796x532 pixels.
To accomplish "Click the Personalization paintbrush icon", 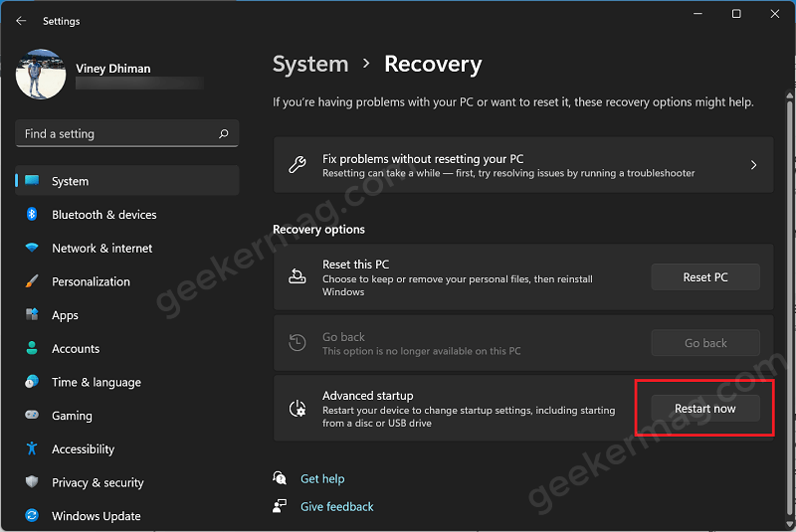I will (x=32, y=281).
